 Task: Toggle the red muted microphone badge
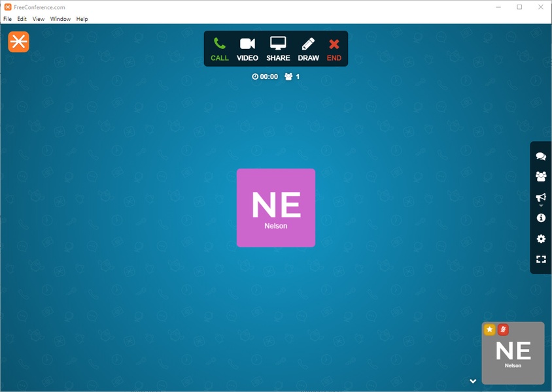tap(503, 330)
